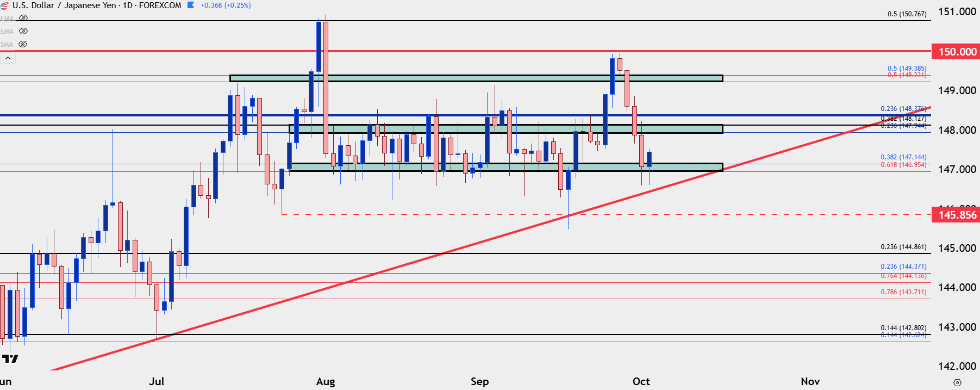Click the Oct label on the time axis
This screenshot has height=390, width=980.
tap(641, 381)
